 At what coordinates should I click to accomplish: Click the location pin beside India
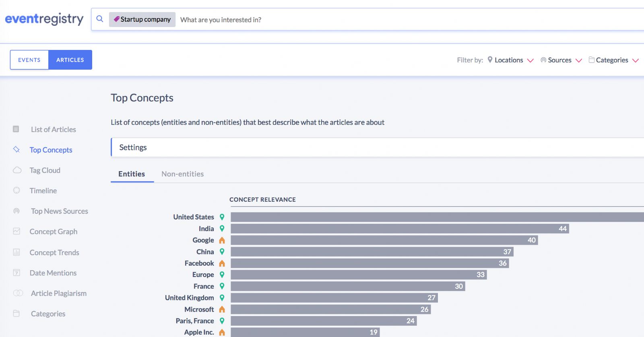click(222, 228)
